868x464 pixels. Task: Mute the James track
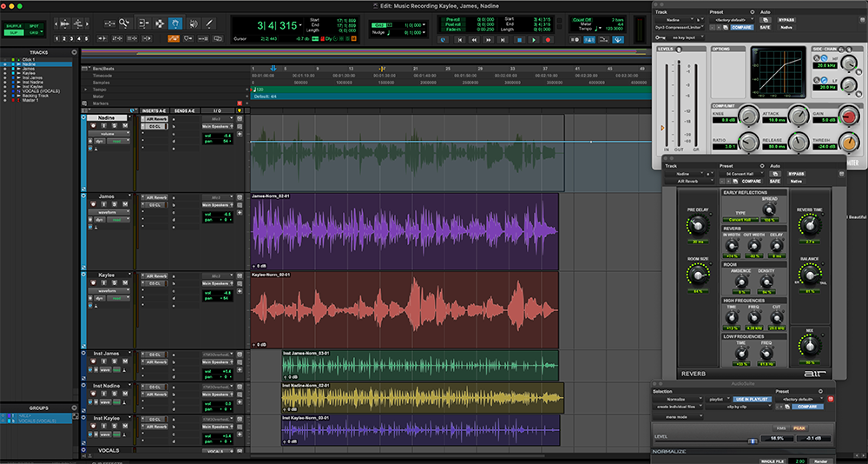click(x=125, y=206)
